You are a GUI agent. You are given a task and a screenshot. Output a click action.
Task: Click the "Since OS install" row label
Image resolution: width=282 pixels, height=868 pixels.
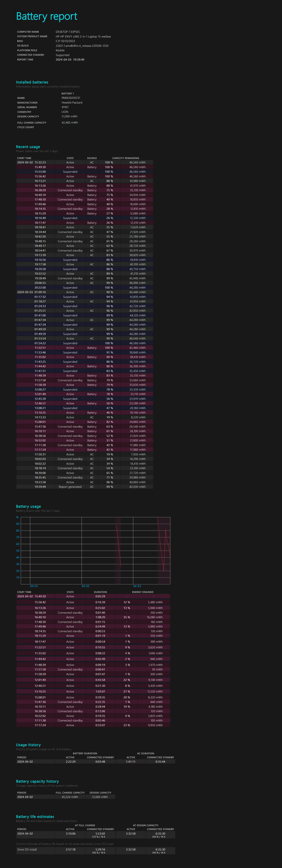(27, 849)
